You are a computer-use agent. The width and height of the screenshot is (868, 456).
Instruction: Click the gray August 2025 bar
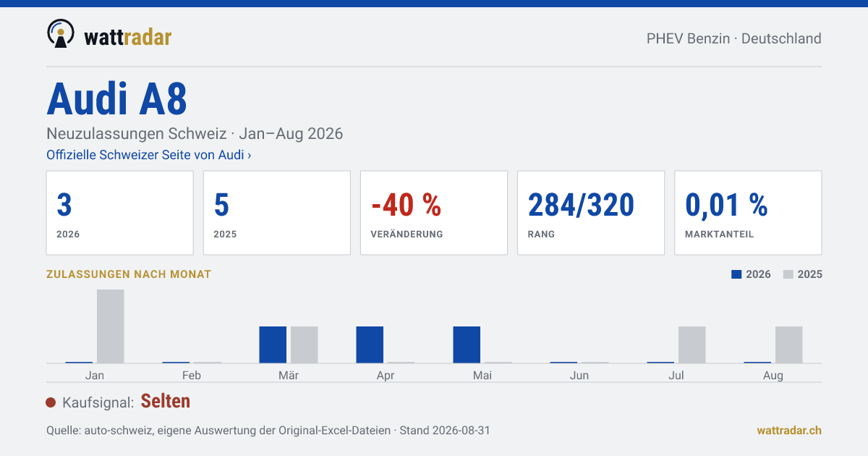click(789, 345)
